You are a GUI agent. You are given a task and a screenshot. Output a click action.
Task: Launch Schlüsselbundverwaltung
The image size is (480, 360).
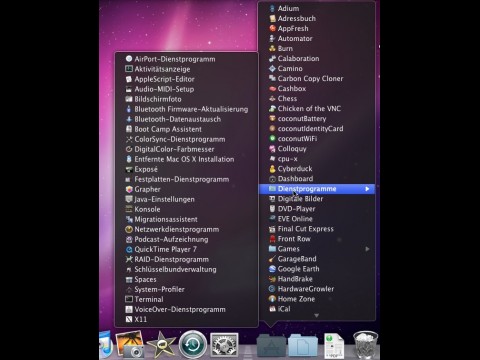coord(187,269)
